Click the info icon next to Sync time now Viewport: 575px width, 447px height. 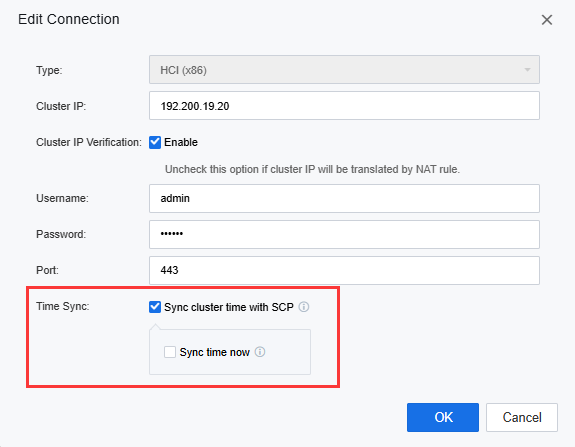point(260,352)
